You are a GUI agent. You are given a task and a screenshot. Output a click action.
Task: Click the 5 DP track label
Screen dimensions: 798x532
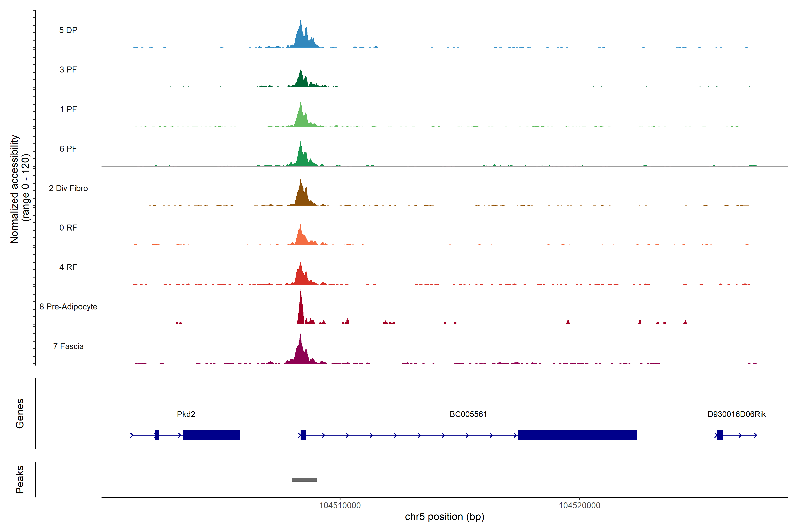(x=68, y=30)
